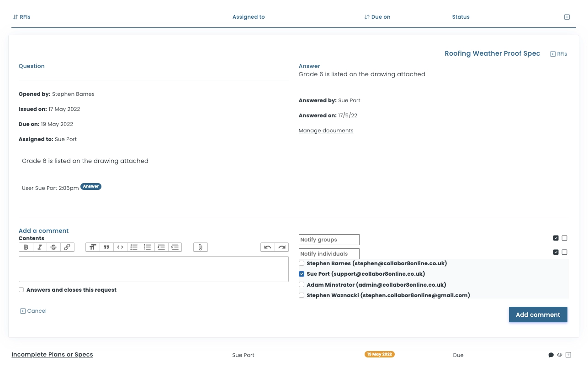Open comments for Incomplete Plans or Specs
The image size is (588, 378).
pyautogui.click(x=551, y=355)
